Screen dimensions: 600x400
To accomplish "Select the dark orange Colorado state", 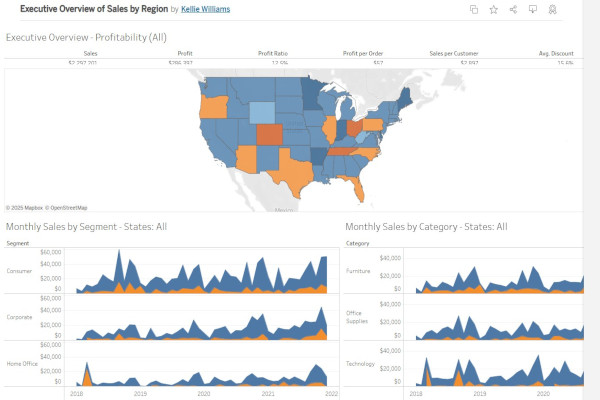I will [x=269, y=135].
